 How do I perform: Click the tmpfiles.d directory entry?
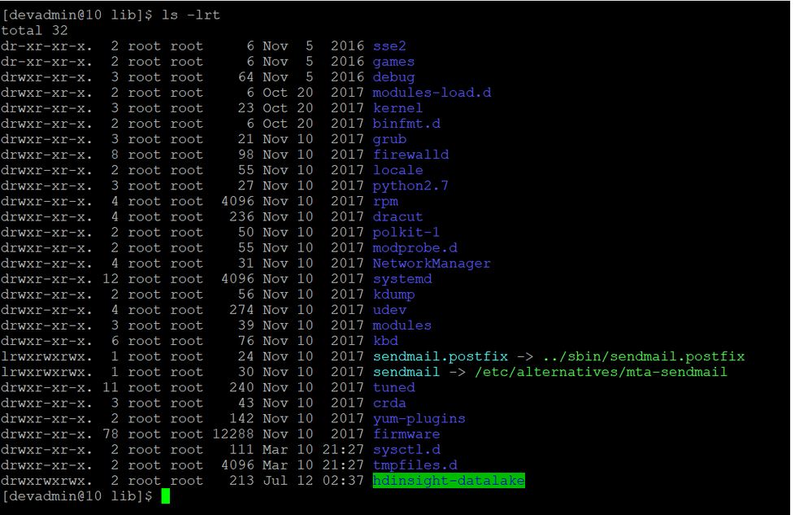click(415, 465)
